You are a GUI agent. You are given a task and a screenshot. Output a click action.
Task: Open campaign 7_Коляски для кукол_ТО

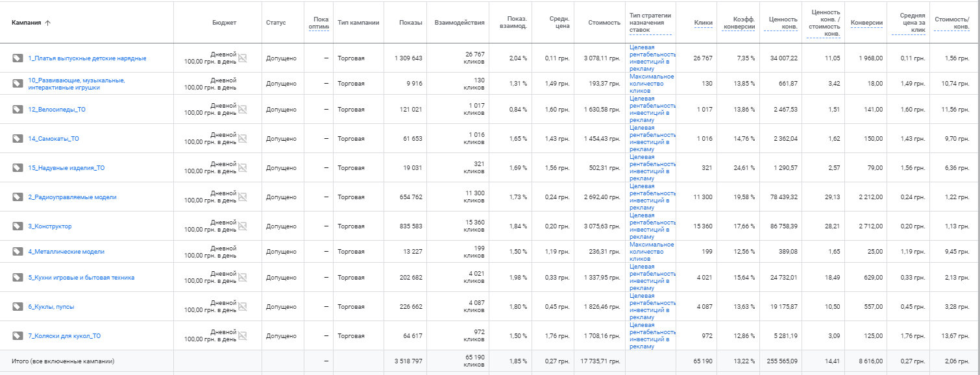(64, 336)
